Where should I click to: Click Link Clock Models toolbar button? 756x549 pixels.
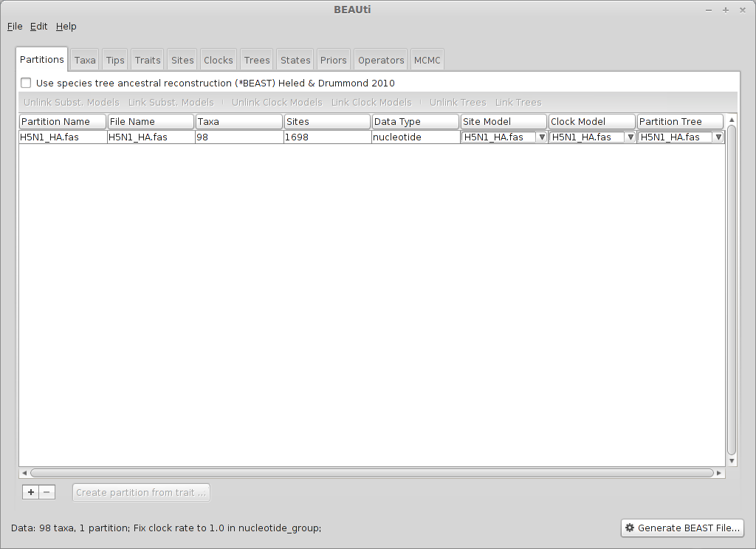coord(371,102)
